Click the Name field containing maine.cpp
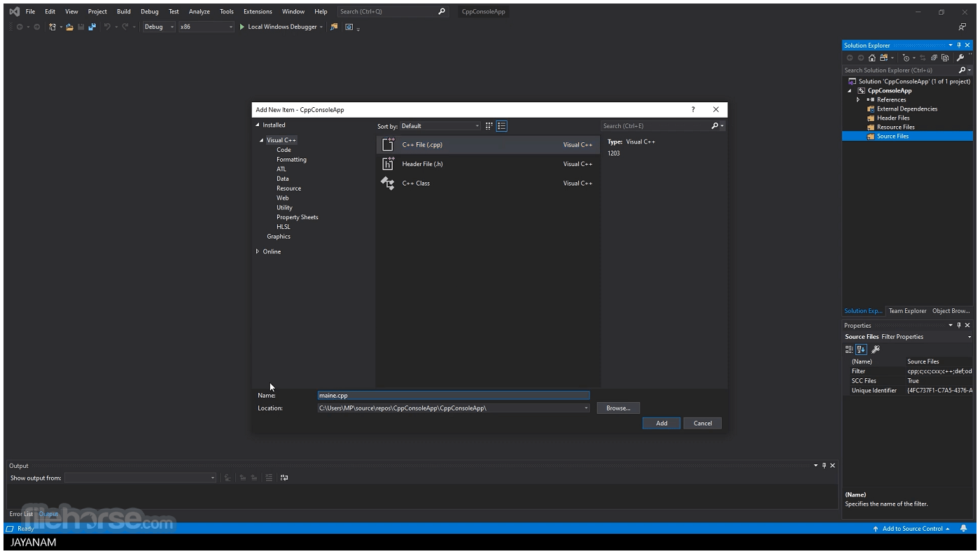This screenshot has width=980, height=554. (454, 396)
